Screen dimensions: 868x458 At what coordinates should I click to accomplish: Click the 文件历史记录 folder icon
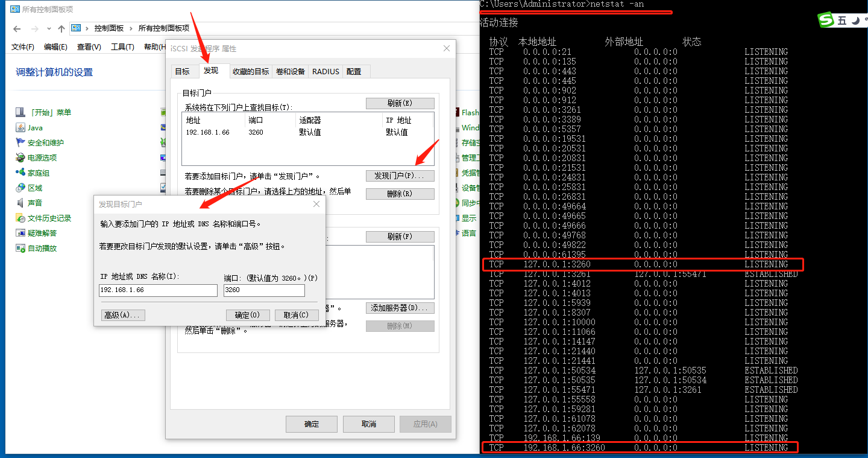20,218
